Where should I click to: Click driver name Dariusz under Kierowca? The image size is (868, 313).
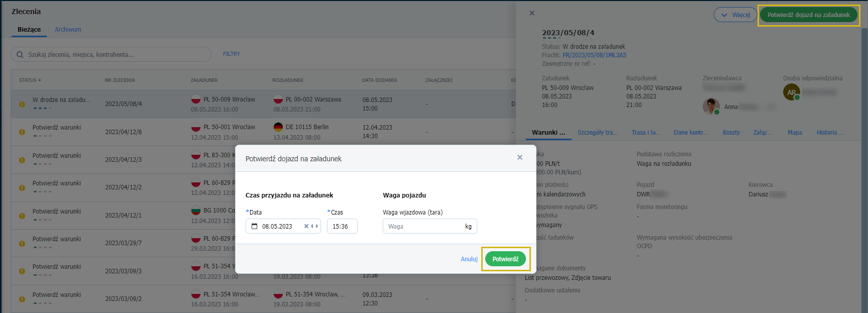758,194
